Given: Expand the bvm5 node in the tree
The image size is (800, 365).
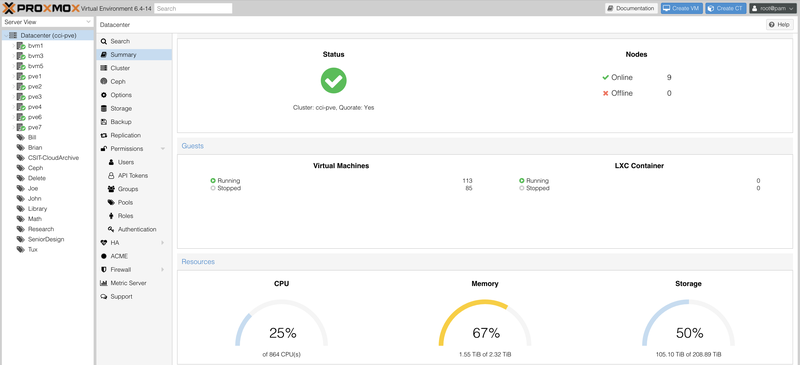Looking at the screenshot, I should [x=13, y=66].
